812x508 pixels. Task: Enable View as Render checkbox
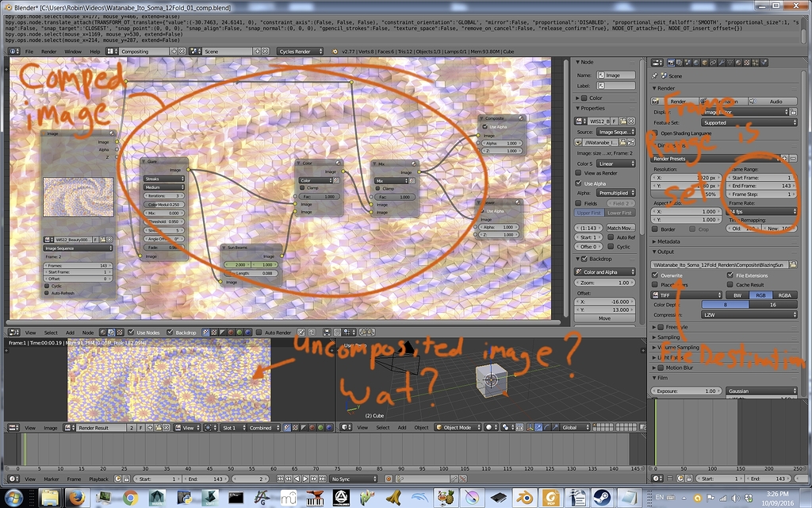click(578, 173)
